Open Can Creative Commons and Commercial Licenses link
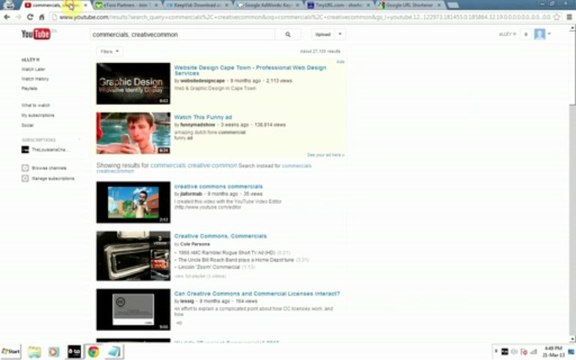The width and height of the screenshot is (576, 360). click(x=257, y=294)
